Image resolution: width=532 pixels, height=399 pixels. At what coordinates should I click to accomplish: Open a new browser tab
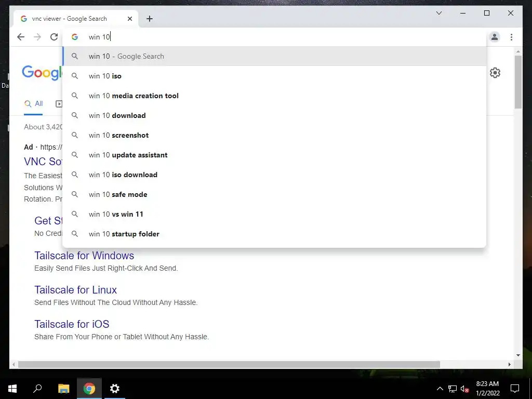coord(150,19)
